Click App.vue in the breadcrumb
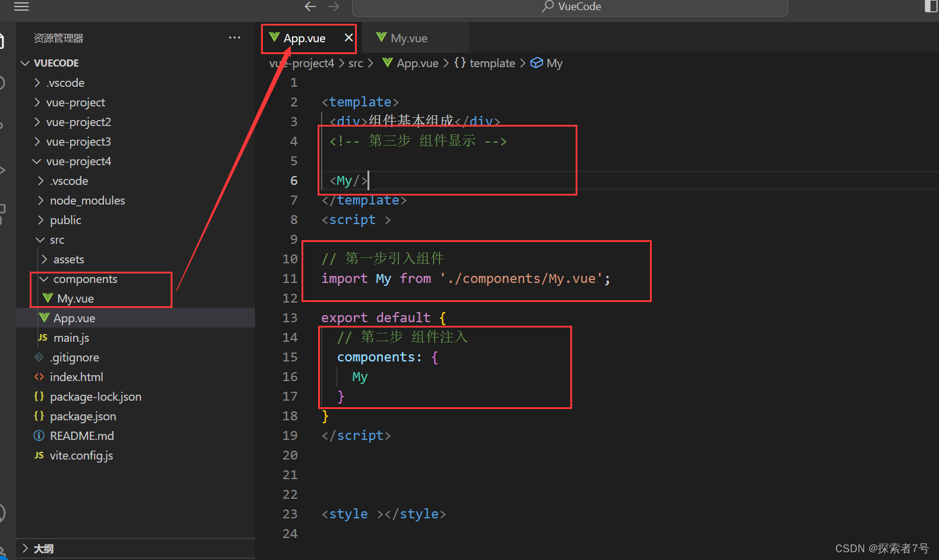The height and width of the screenshot is (560, 939). pyautogui.click(x=417, y=63)
